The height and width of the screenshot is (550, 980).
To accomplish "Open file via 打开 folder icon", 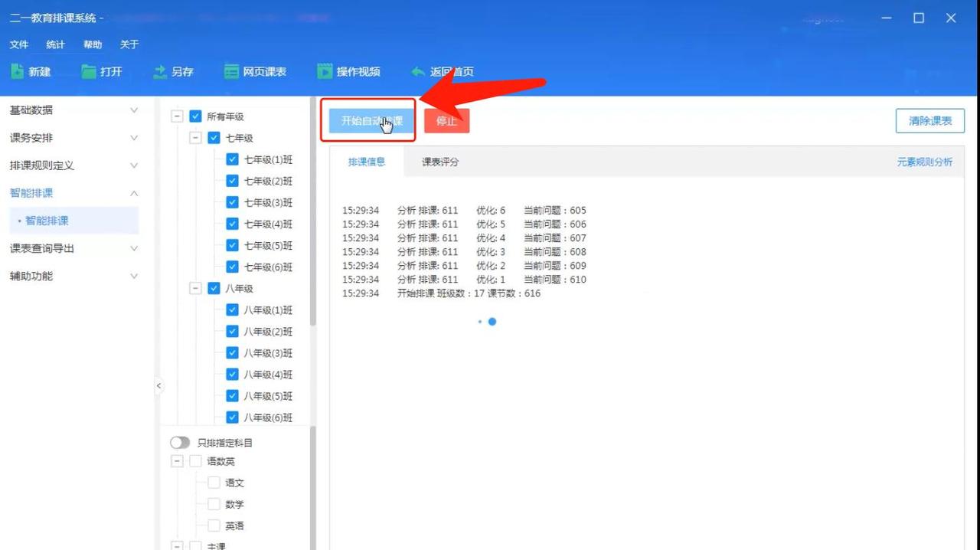I will pyautogui.click(x=88, y=71).
